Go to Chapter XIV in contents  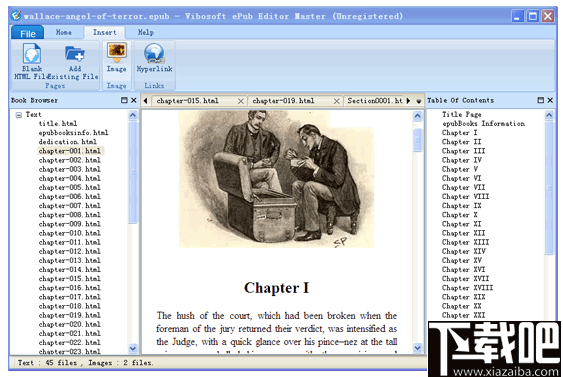click(x=464, y=251)
